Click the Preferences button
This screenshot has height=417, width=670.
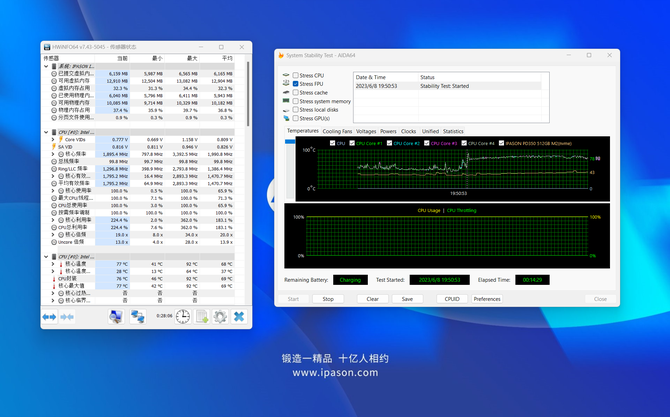pos(487,299)
